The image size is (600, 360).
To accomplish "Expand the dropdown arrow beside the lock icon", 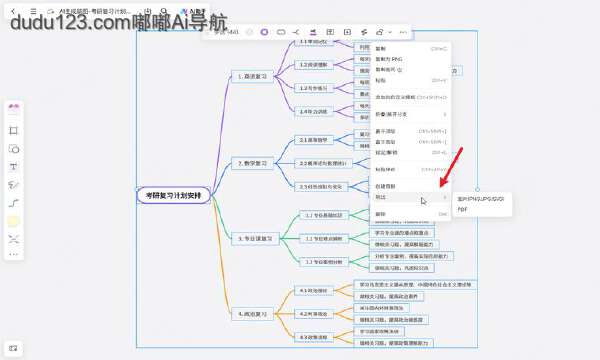I will click(390, 32).
